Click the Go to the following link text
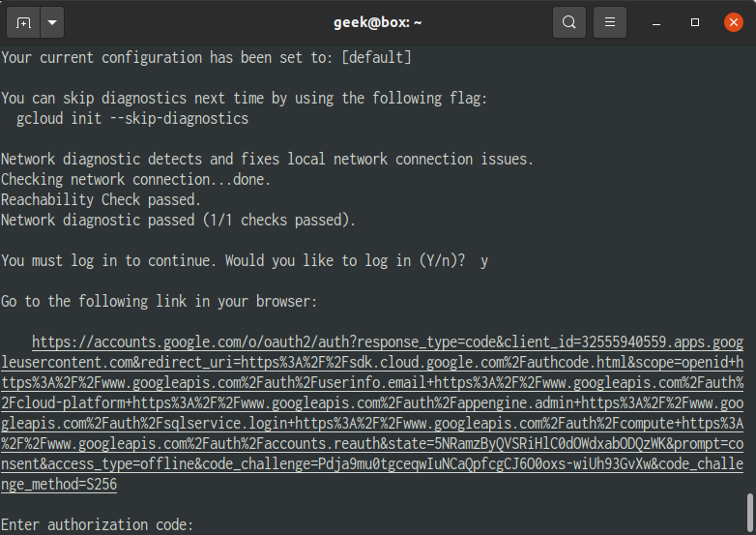The image size is (756, 535). coord(160,302)
